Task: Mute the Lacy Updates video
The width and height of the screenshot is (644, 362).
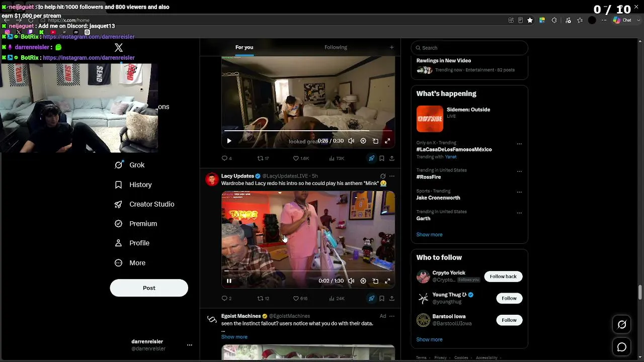Action: pos(351,281)
